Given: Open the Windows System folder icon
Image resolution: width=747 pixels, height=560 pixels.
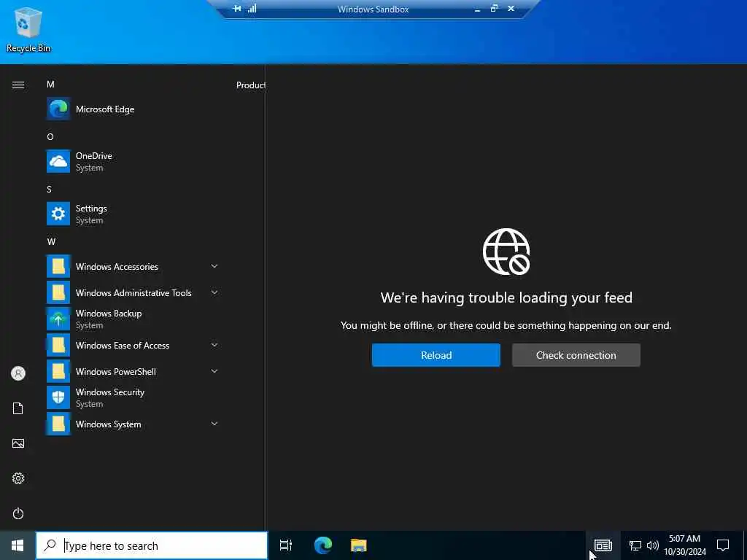Looking at the screenshot, I should (58, 424).
